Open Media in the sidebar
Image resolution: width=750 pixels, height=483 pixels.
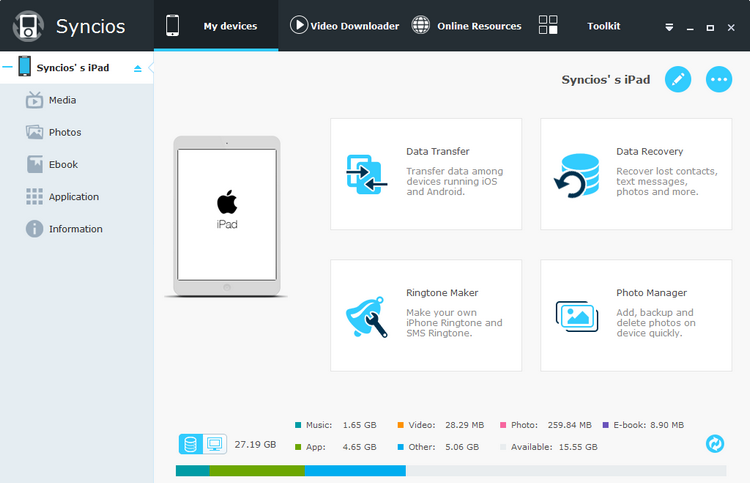click(62, 100)
